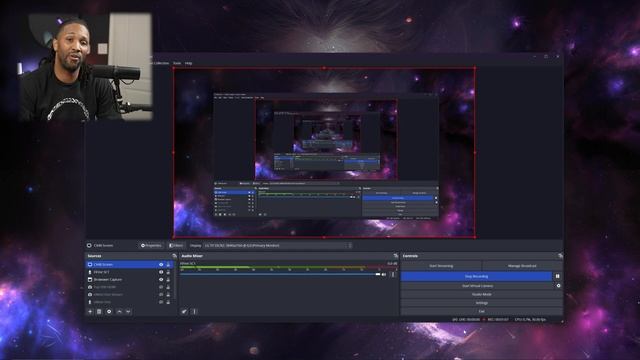Move selected source down with arrow icon
Image resolution: width=640 pixels, height=360 pixels.
pos(128,311)
